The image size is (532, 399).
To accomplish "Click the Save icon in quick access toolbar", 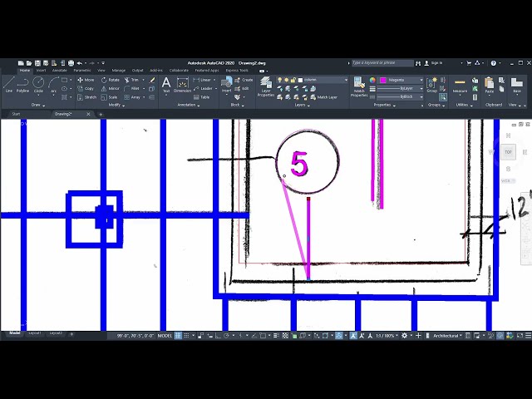I will (x=37, y=63).
